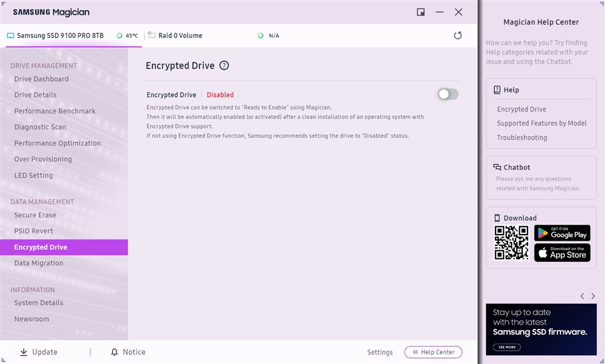
Task: Toggle the Encrypted Drive switch on
Action: click(448, 94)
